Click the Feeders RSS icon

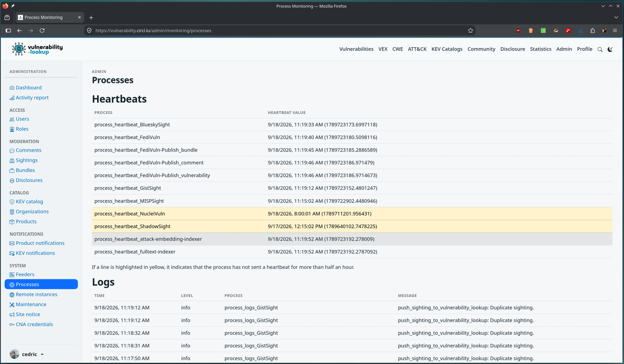point(12,275)
